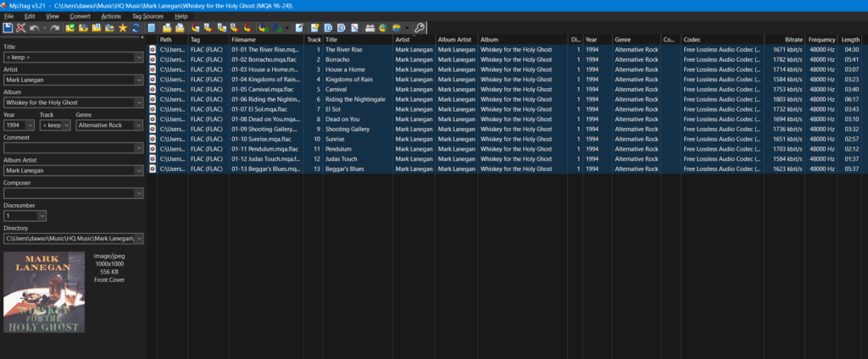Open favorite directories star icon
Image resolution: width=868 pixels, height=359 pixels.
[123, 28]
